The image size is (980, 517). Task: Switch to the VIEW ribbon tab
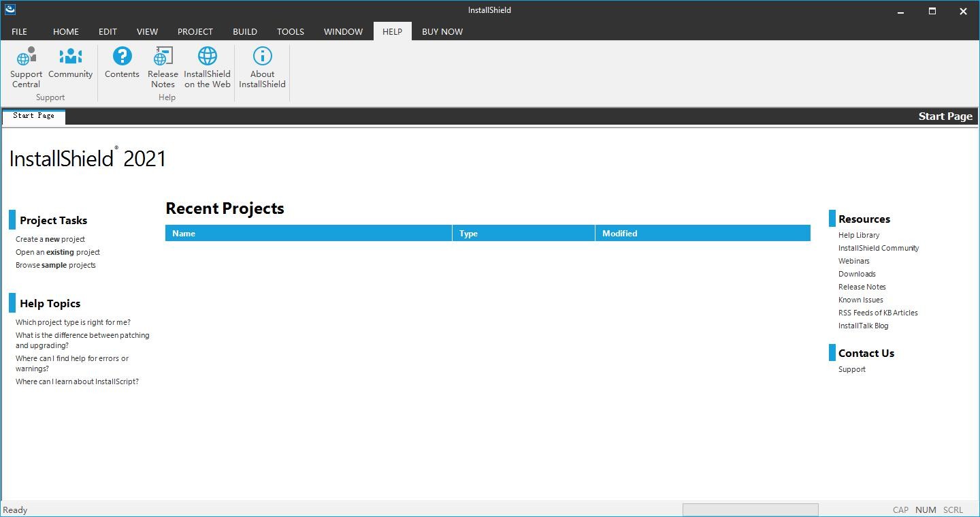(x=147, y=31)
